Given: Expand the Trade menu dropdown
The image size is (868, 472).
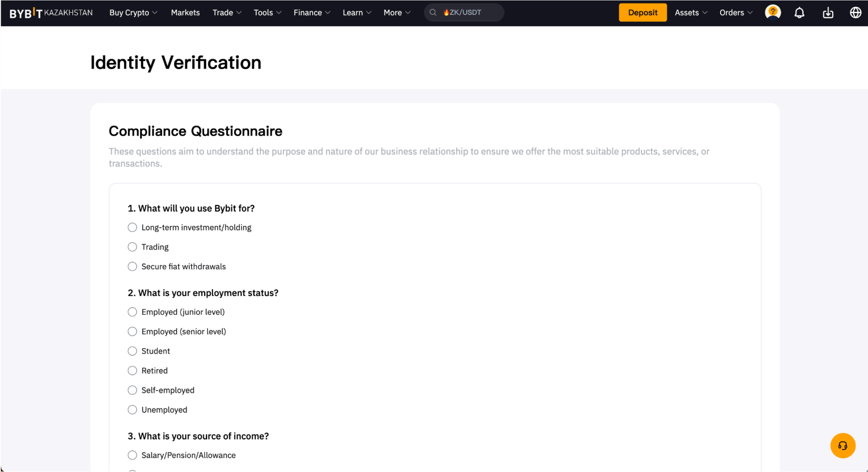Looking at the screenshot, I should pyautogui.click(x=227, y=13).
